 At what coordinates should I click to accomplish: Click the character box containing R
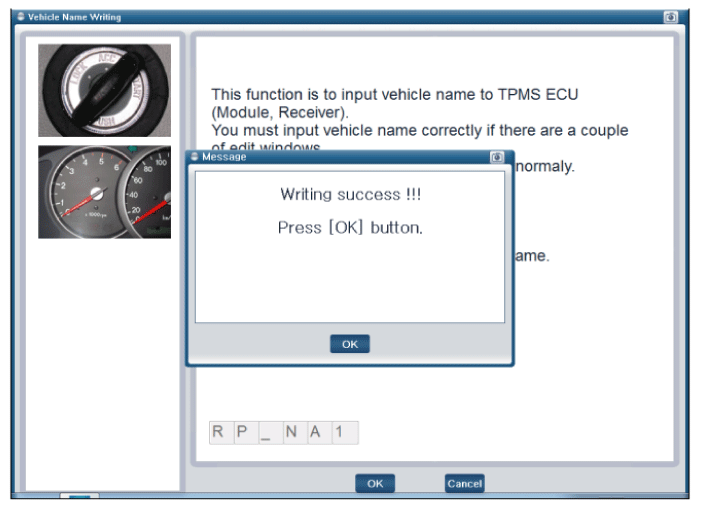[x=219, y=432]
